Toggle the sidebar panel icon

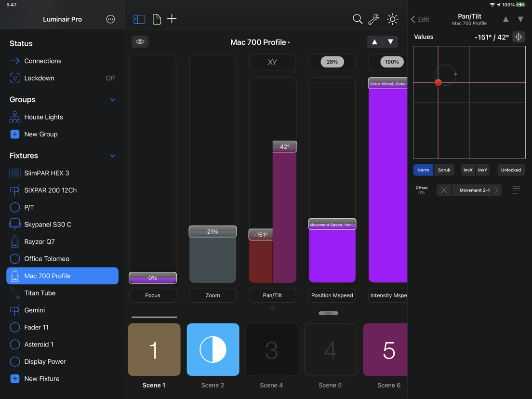(x=139, y=19)
